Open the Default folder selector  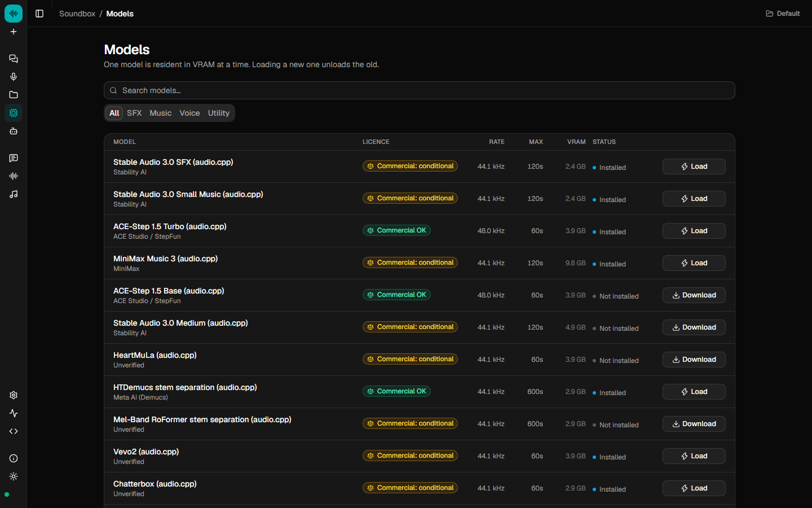(783, 14)
